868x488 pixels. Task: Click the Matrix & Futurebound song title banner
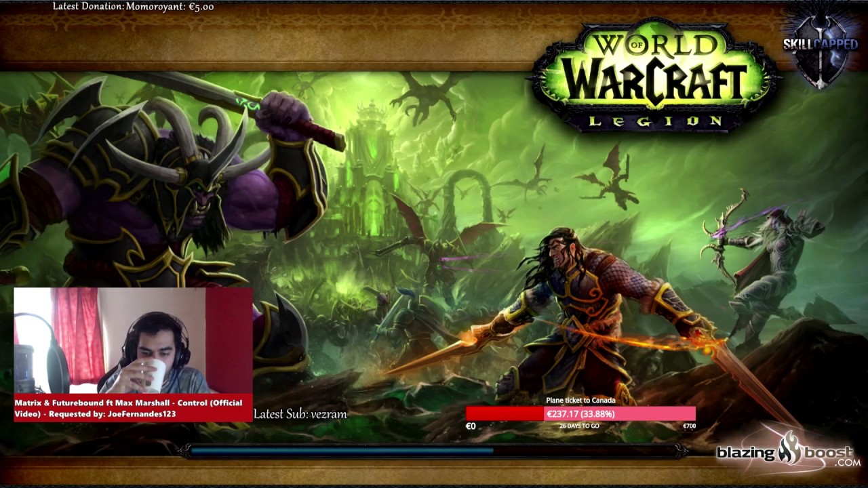coord(133,408)
